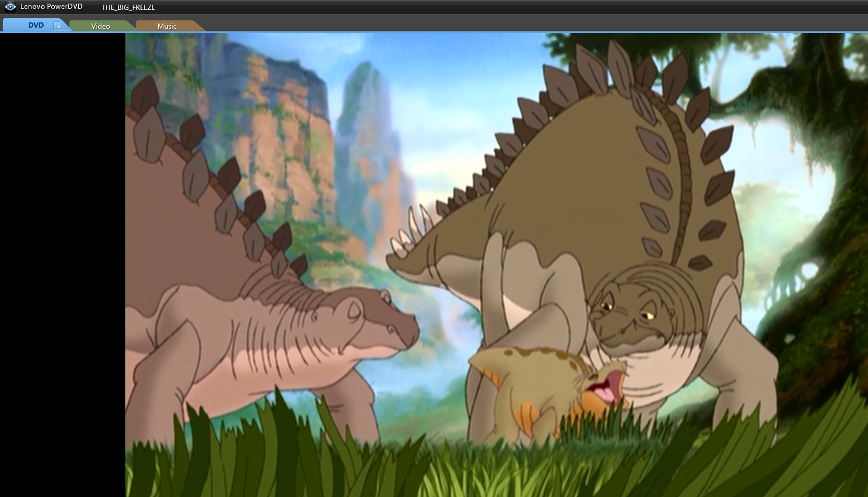Open the DVD tab dropdown arrow

[60, 26]
